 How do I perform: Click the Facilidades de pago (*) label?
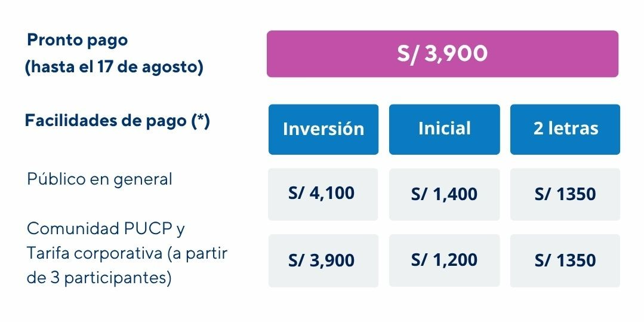click(118, 121)
